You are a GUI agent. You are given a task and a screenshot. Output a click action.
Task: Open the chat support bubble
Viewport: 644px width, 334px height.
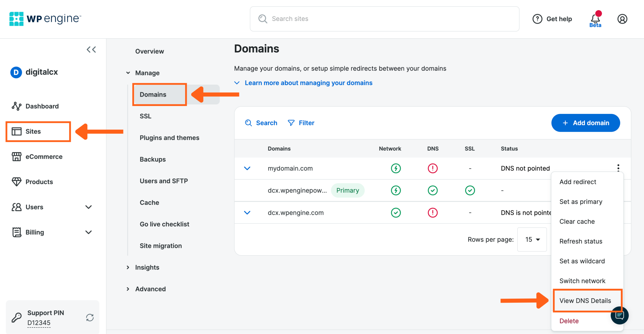(x=620, y=315)
